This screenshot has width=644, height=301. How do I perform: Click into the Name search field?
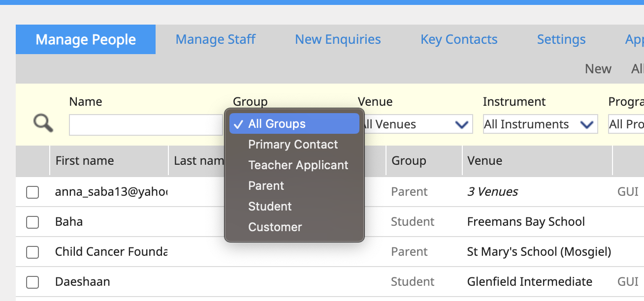tap(146, 125)
